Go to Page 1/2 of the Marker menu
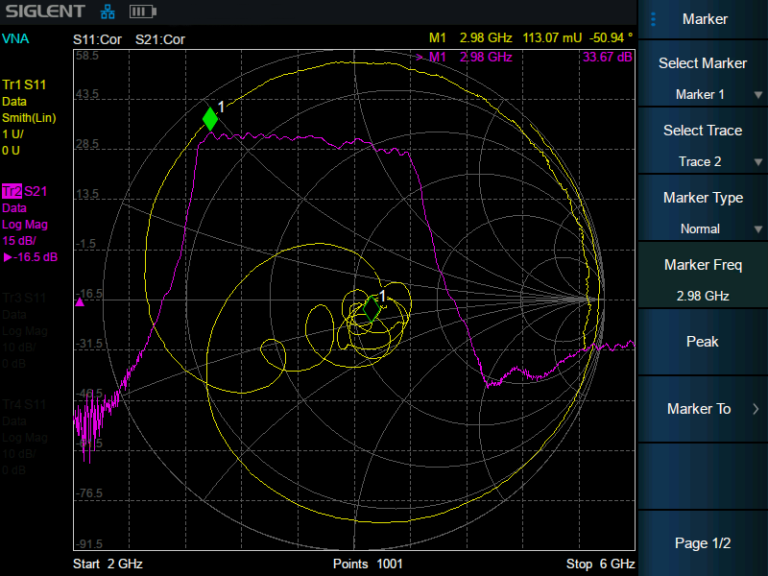This screenshot has width=768, height=576. point(702,543)
